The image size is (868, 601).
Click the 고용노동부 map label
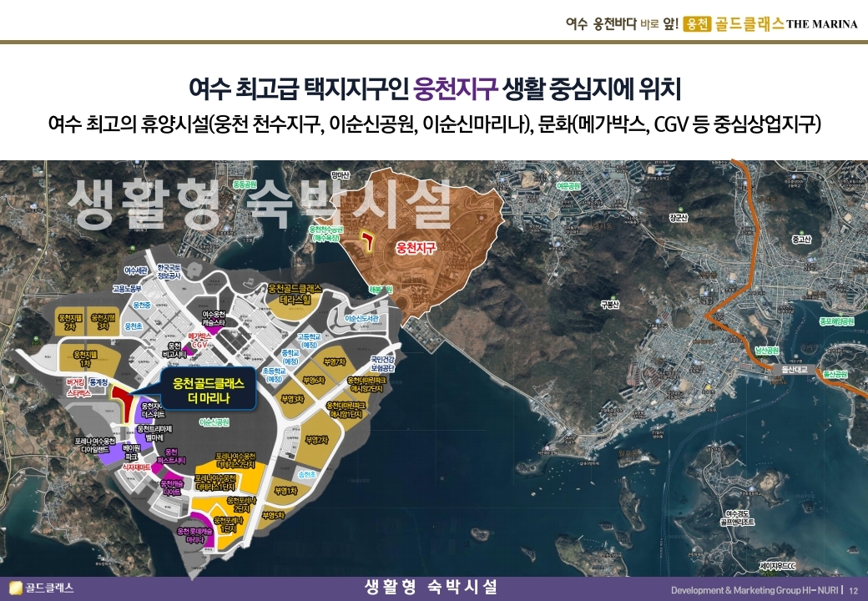coord(128,288)
